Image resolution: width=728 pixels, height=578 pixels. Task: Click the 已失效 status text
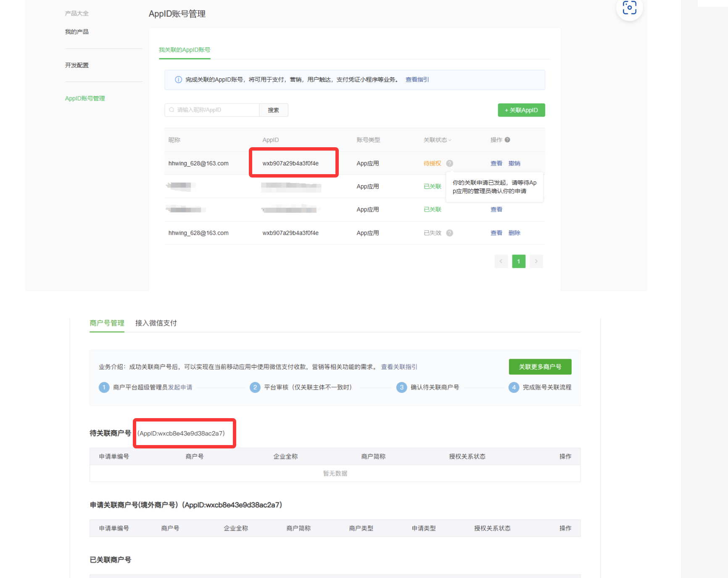432,233
